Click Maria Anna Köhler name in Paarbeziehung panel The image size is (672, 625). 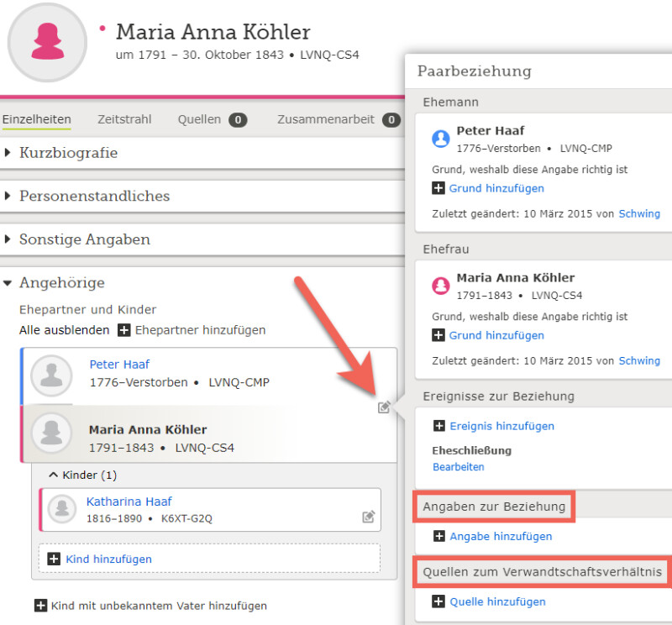point(516,278)
